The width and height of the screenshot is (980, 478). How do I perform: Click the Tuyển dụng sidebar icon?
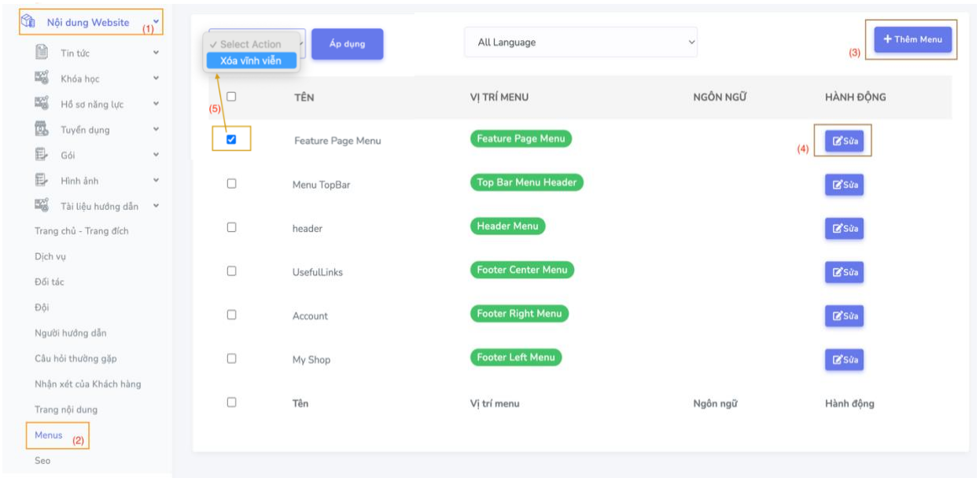tap(42, 130)
